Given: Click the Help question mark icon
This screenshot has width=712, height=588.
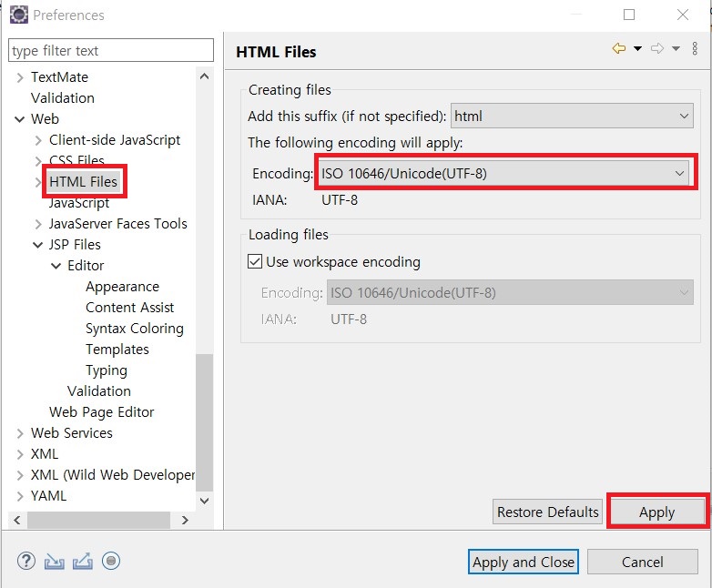Looking at the screenshot, I should click(26, 562).
